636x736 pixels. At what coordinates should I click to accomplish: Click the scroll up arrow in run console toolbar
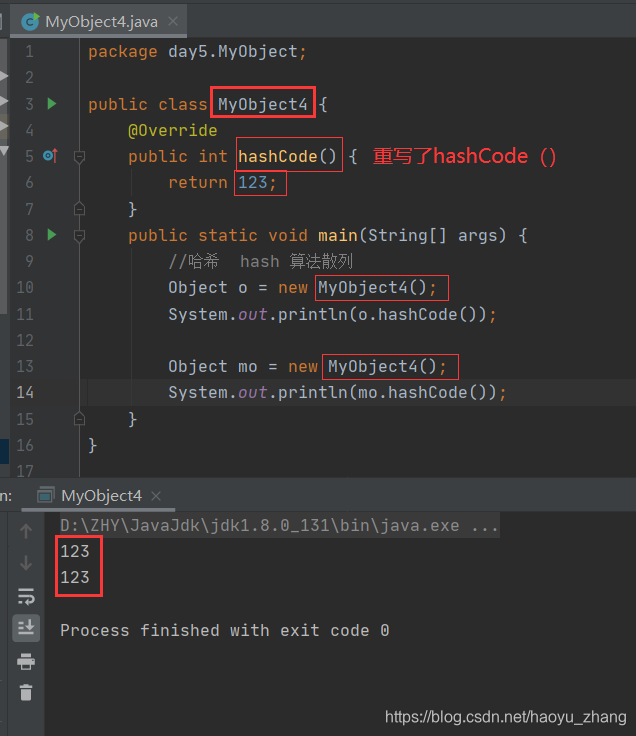coord(26,531)
